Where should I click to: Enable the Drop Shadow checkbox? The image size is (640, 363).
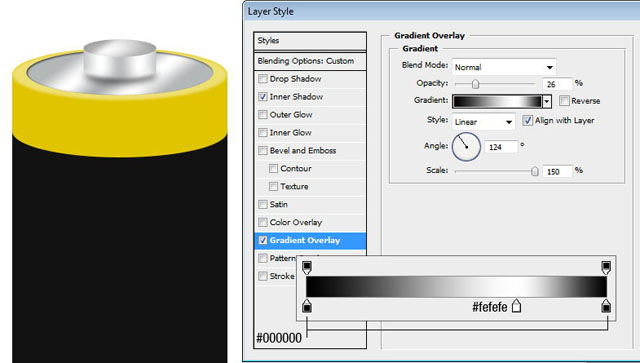(x=263, y=79)
